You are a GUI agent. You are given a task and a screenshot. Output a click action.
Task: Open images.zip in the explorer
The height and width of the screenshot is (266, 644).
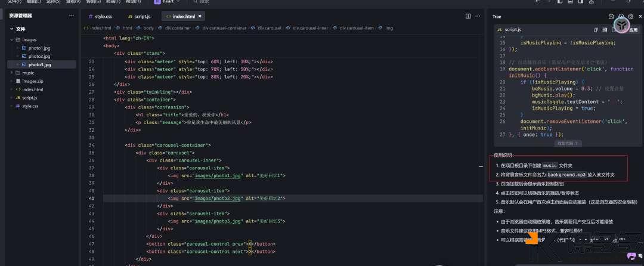(32, 81)
